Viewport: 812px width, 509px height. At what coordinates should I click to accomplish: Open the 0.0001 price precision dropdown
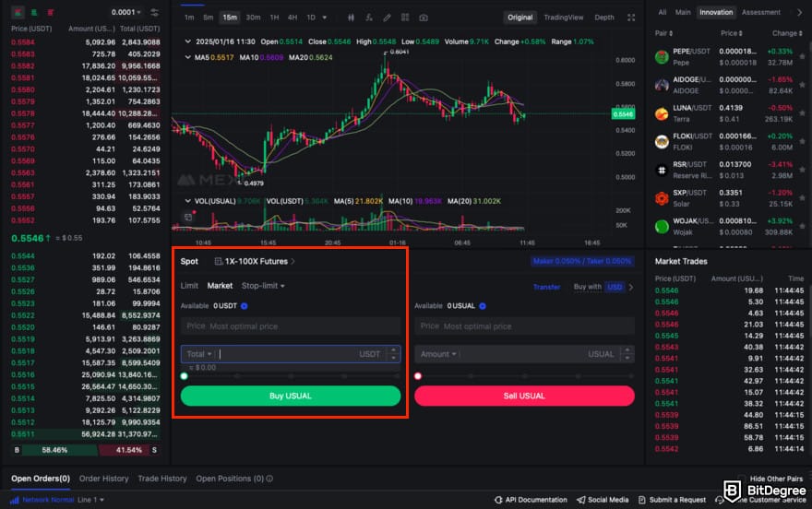125,12
